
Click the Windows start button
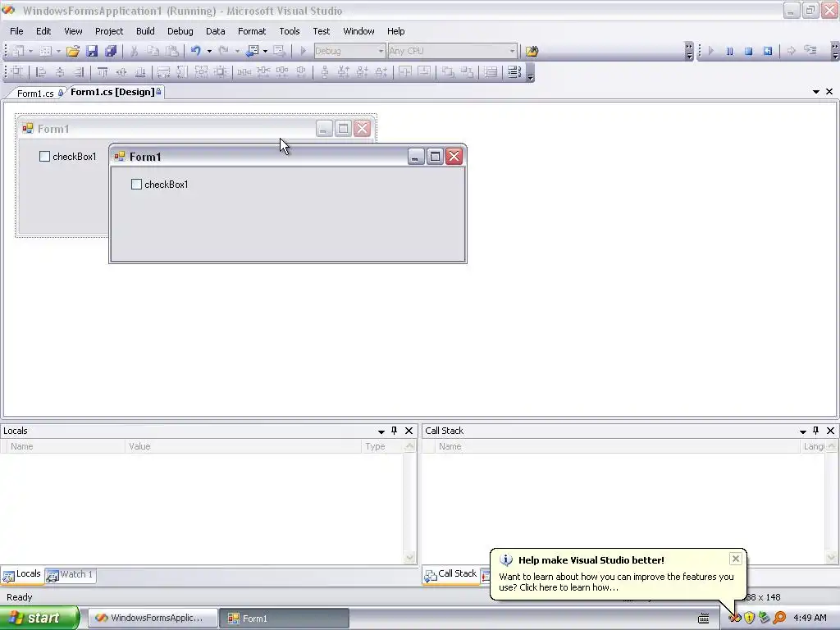[x=39, y=618]
